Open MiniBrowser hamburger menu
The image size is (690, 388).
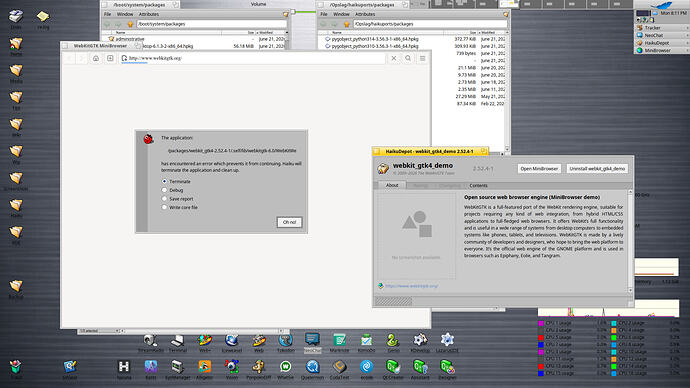click(x=422, y=58)
